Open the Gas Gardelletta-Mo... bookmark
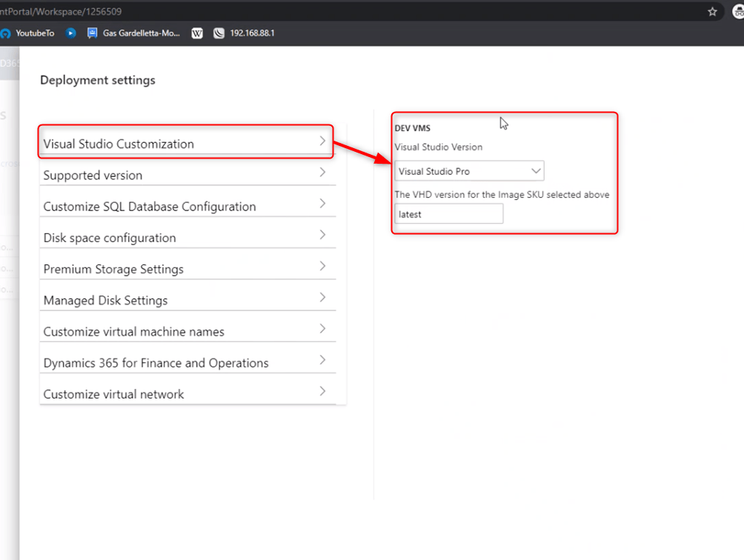Viewport: 744px width, 560px height. coord(133,33)
